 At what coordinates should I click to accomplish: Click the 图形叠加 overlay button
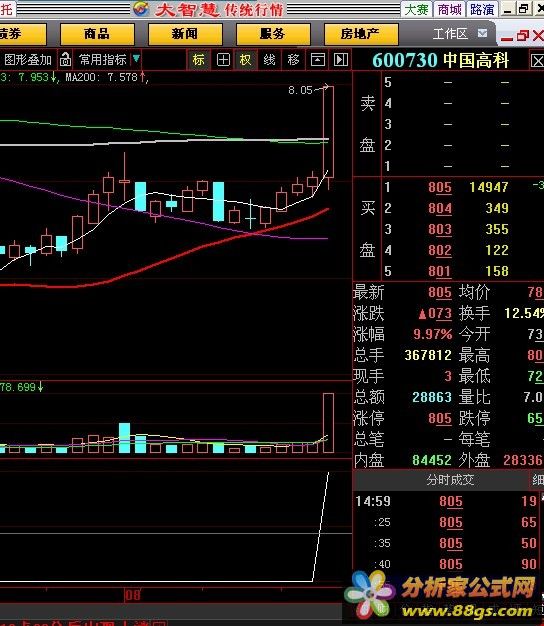coord(27,60)
